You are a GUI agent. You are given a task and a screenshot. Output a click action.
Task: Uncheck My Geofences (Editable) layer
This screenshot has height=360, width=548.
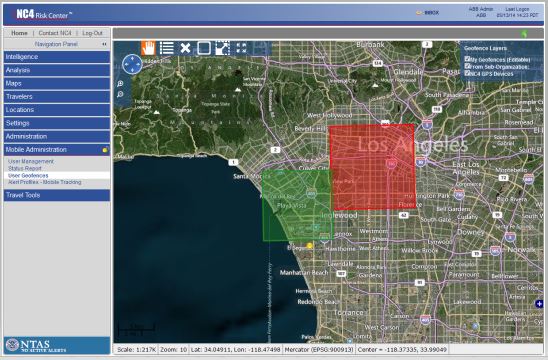pos(467,59)
